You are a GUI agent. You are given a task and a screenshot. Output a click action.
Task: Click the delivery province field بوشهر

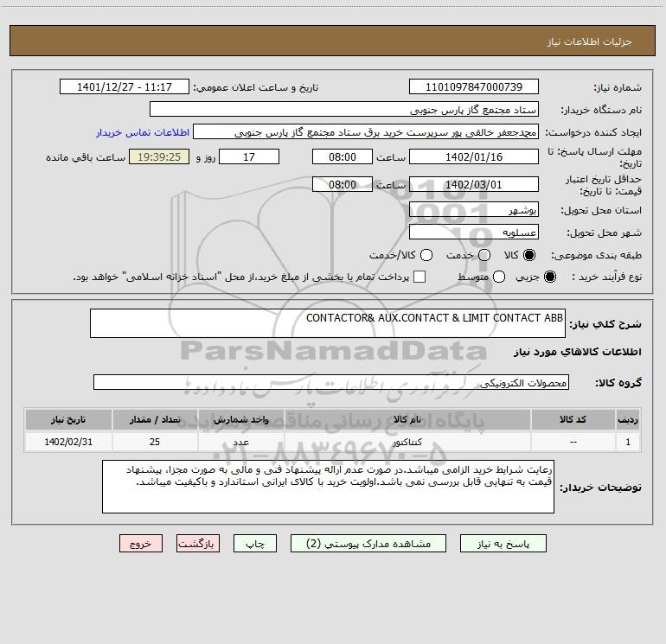point(474,210)
